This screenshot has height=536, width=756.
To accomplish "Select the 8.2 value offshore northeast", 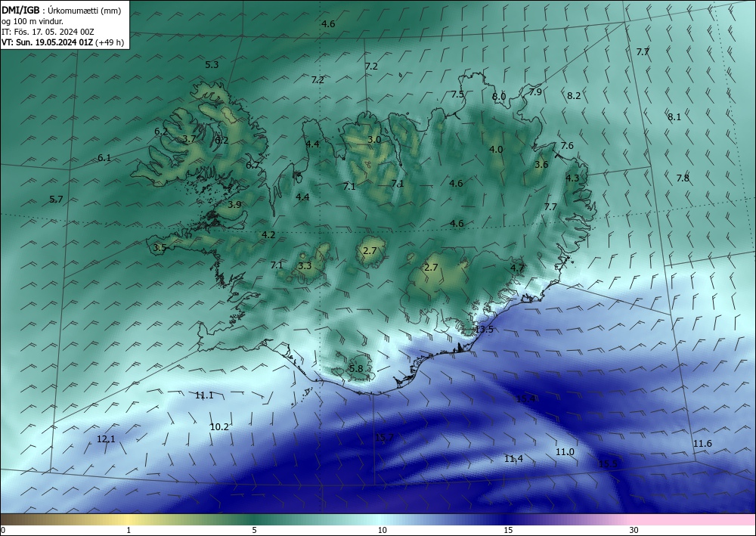I will point(574,96).
